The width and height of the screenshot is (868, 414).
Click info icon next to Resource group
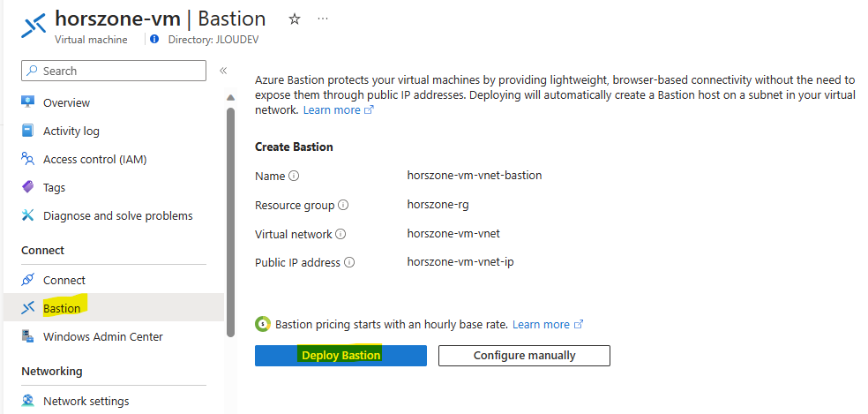click(x=343, y=205)
